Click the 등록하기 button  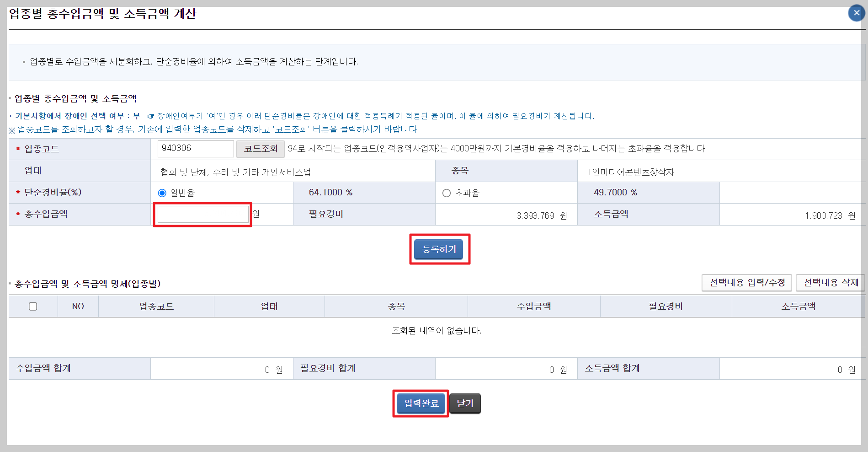click(x=439, y=249)
